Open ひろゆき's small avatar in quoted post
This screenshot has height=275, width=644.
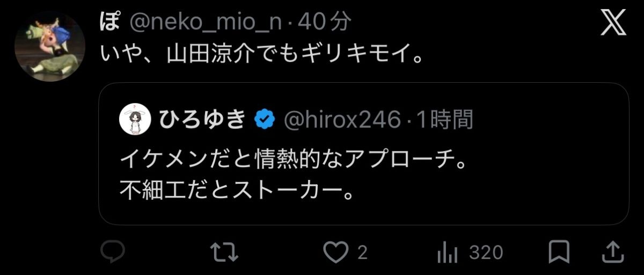tap(134, 119)
